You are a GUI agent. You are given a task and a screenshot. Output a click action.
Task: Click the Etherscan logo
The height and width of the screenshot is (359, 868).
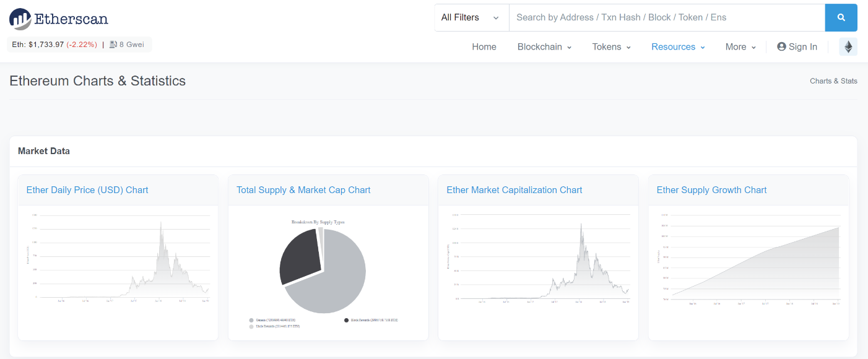[x=59, y=19]
